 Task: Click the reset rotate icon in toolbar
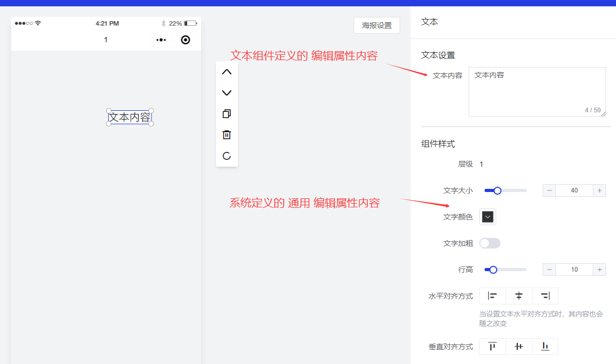(227, 156)
